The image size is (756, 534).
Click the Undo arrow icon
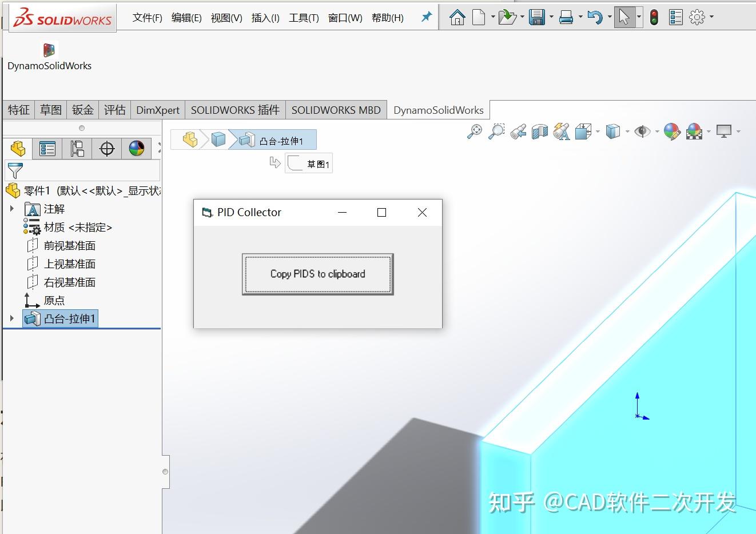click(595, 17)
